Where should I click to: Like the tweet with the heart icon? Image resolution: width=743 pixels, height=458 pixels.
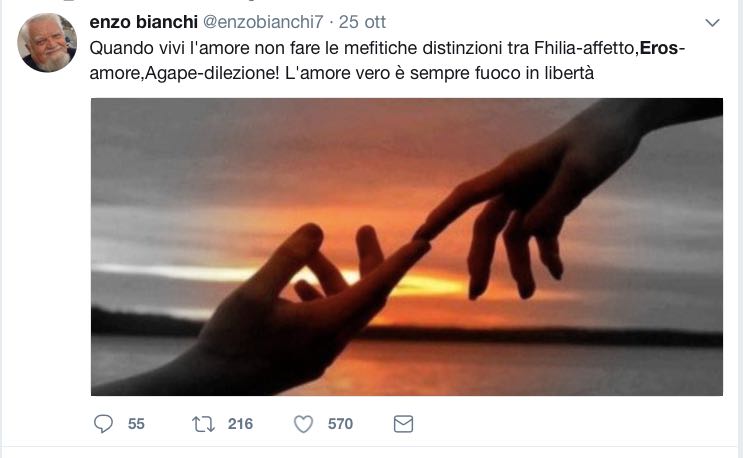click(303, 424)
